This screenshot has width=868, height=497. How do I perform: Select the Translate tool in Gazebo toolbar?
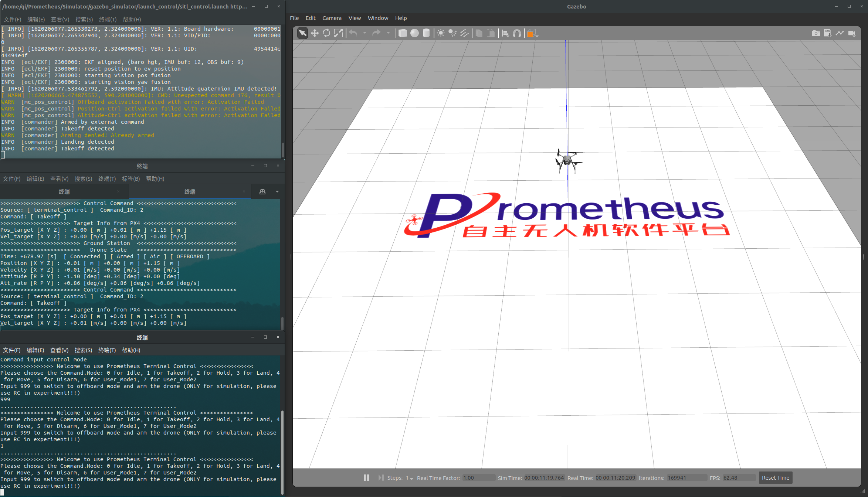pos(315,33)
